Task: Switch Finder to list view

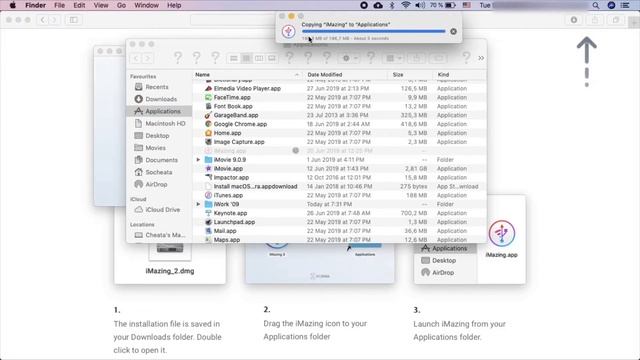Action: [246, 58]
